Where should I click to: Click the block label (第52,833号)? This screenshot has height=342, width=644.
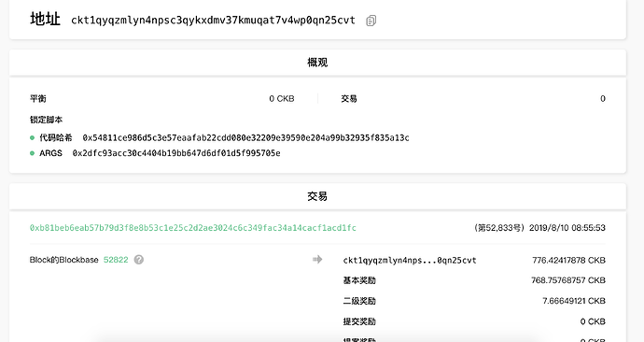[x=499, y=228]
